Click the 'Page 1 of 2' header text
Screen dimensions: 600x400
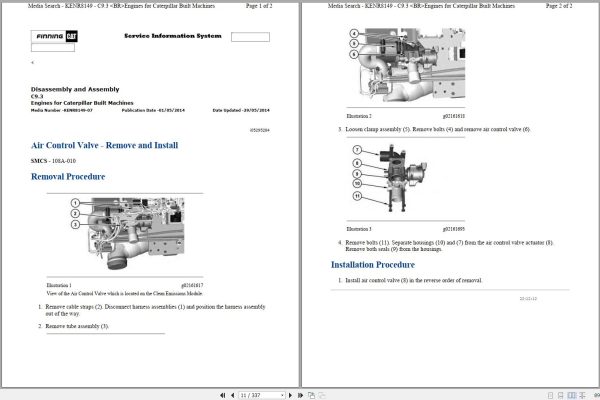[259, 6]
